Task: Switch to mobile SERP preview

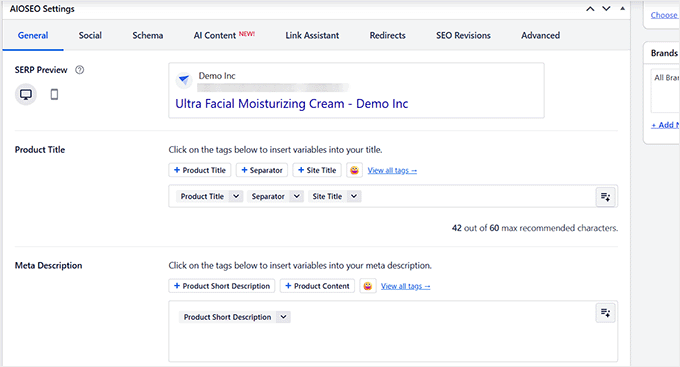Action: click(54, 94)
